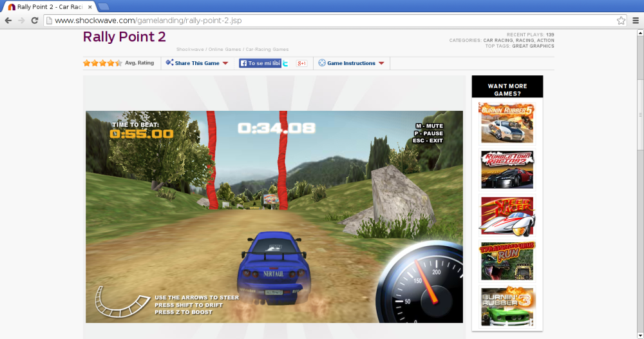This screenshot has height=339, width=644.
Task: Go back with the browser back arrow
Action: (8, 21)
